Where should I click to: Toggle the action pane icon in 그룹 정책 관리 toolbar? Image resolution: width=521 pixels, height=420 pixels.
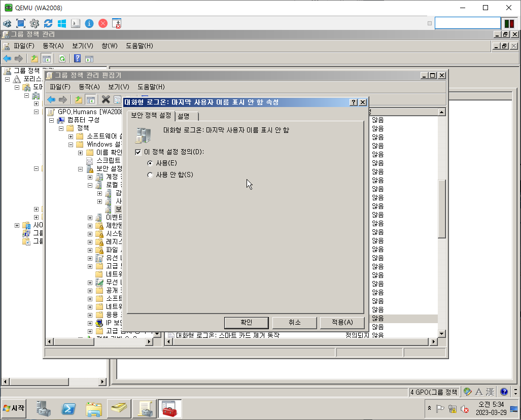click(x=89, y=59)
